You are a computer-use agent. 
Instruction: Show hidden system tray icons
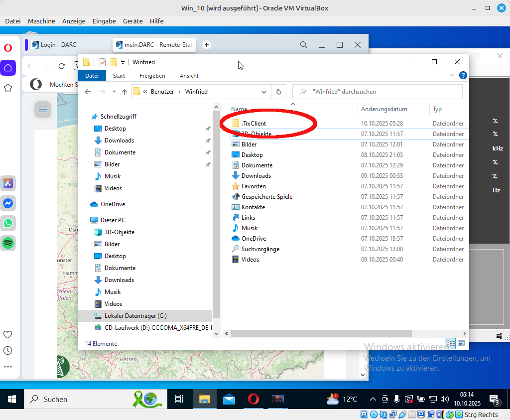373,399
